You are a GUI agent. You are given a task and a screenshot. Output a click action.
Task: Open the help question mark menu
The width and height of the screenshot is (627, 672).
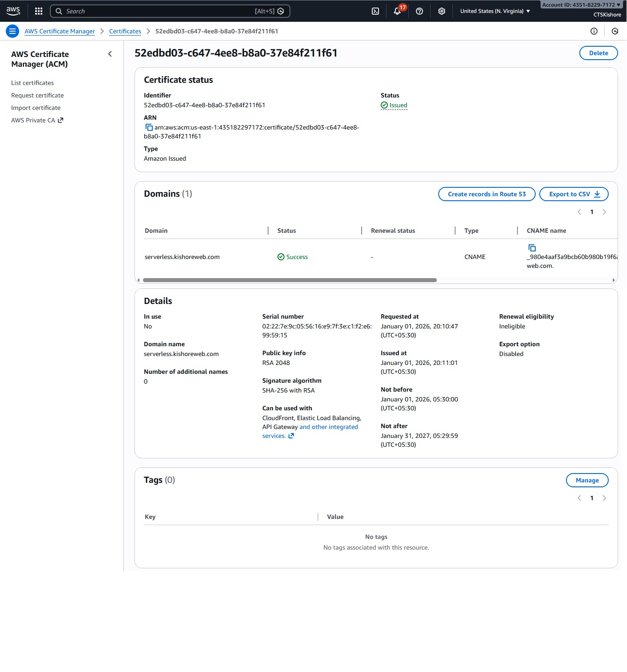click(x=419, y=11)
